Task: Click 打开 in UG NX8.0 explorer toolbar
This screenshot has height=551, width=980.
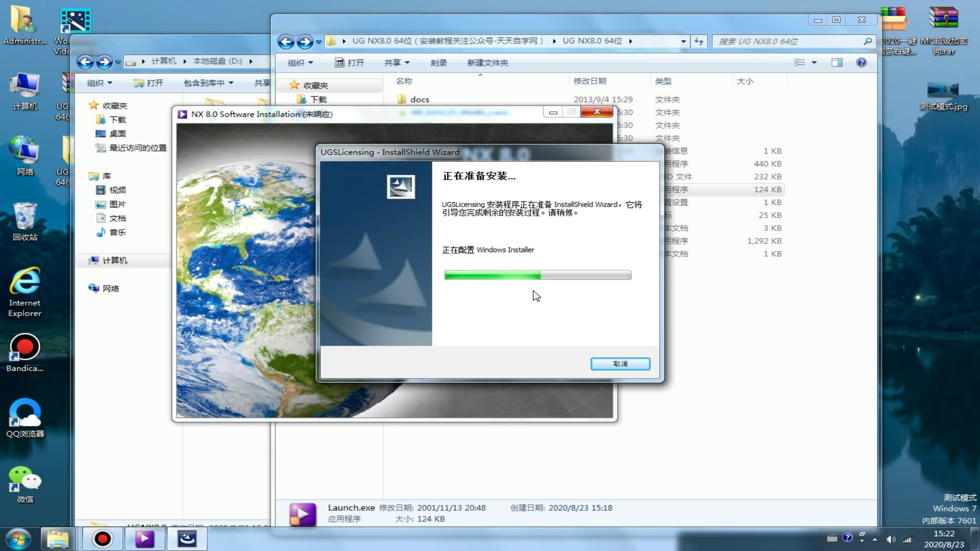Action: [350, 63]
